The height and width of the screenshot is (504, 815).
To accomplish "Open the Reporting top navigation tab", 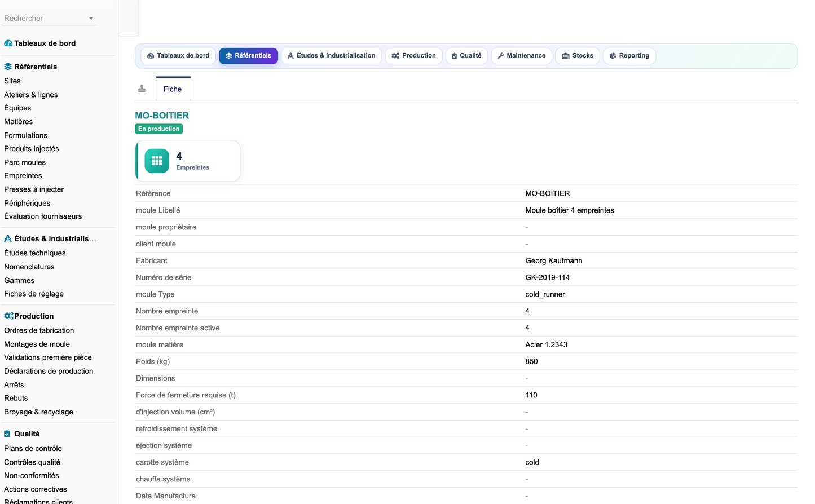I will pos(629,56).
